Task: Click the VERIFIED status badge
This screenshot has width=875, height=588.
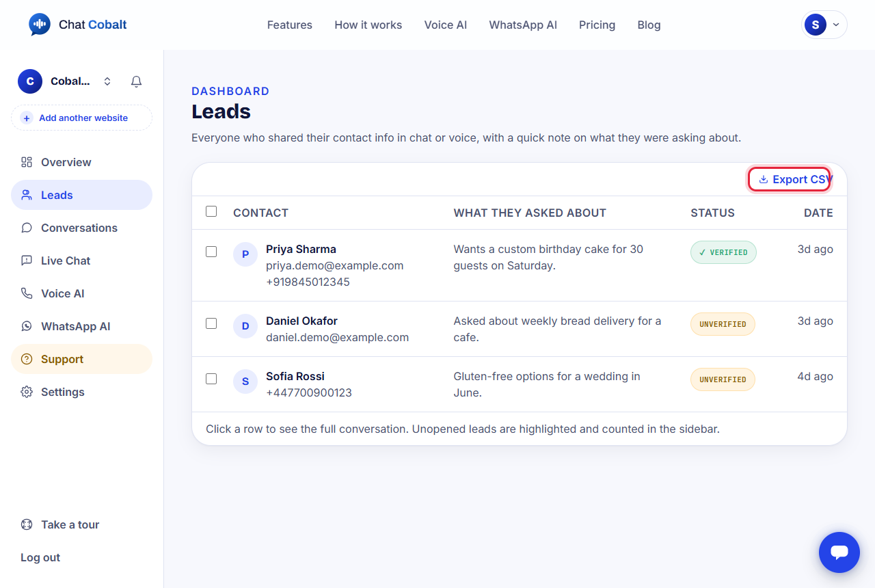Action: [723, 252]
